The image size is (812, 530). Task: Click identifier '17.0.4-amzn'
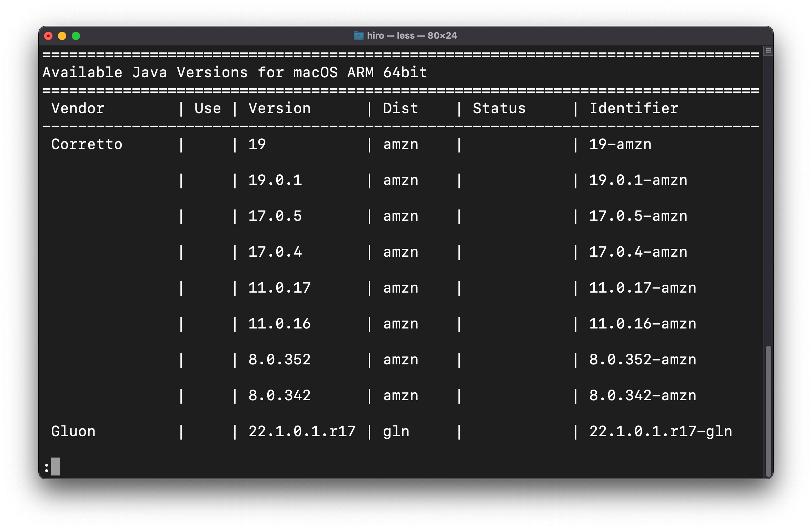[638, 252]
